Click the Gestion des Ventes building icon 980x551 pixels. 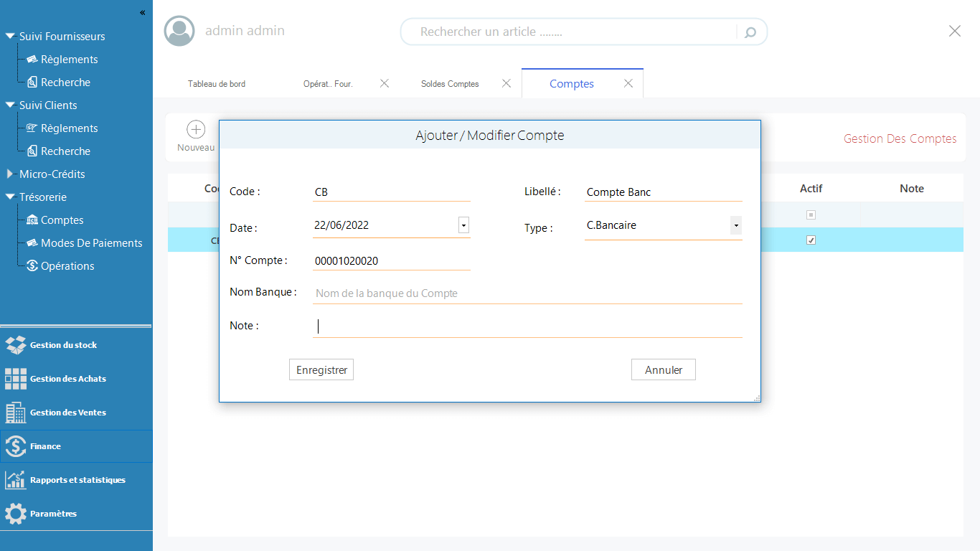pos(15,413)
